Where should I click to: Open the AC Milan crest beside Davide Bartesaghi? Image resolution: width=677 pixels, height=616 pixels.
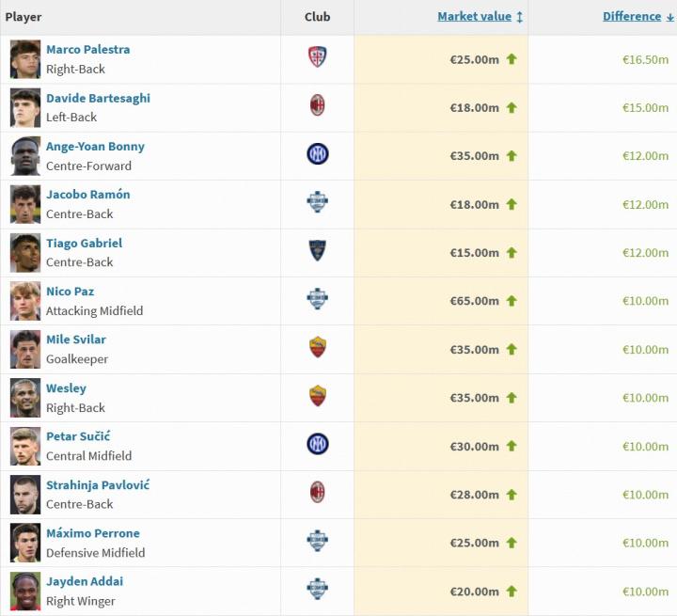click(x=317, y=106)
